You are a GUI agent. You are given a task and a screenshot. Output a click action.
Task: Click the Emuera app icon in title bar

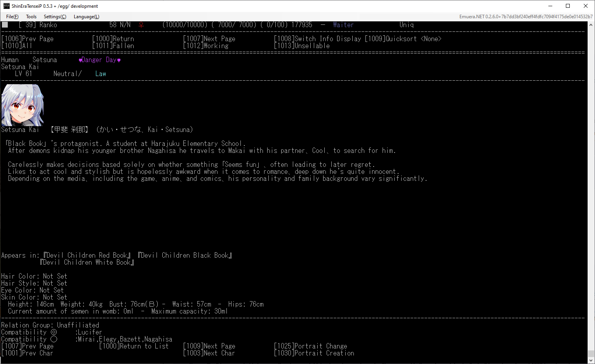[6, 6]
